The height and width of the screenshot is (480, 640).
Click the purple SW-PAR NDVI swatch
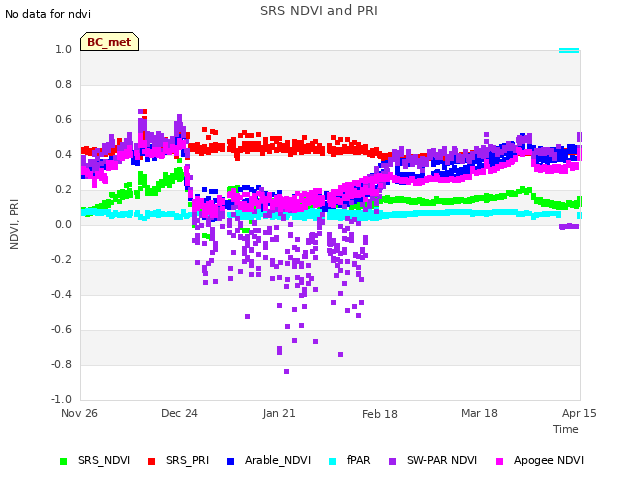[x=392, y=461]
